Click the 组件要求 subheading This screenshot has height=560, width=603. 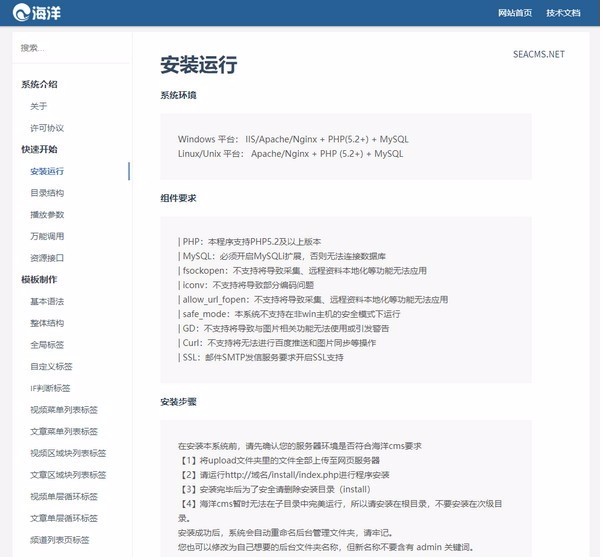tap(179, 199)
